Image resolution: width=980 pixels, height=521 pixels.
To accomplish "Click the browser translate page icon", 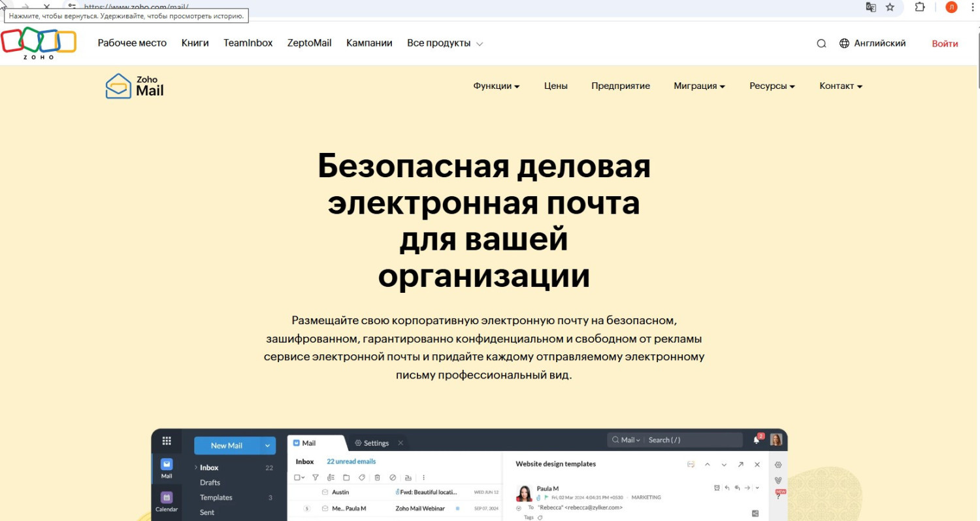I will click(870, 7).
